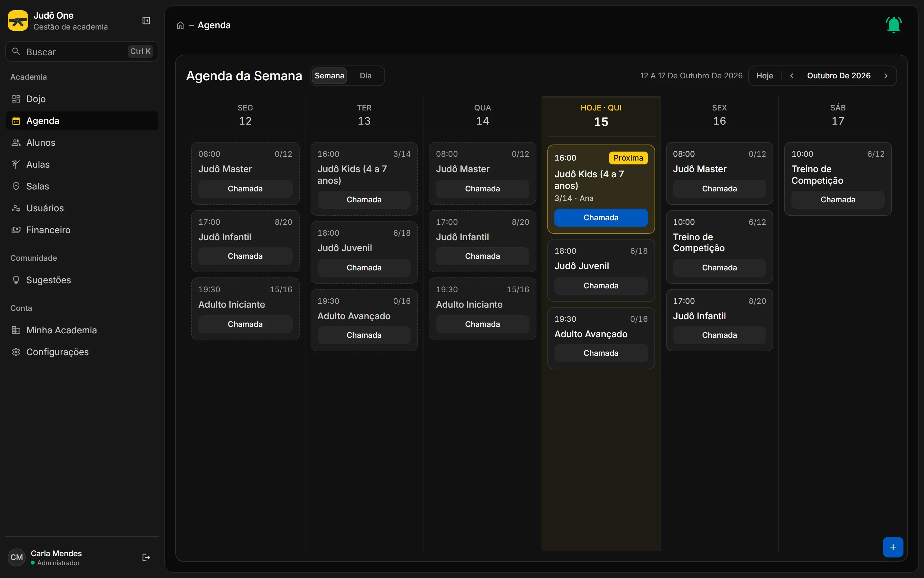924x578 pixels.
Task: Open Sugestões in Comunidade
Action: pos(82,280)
